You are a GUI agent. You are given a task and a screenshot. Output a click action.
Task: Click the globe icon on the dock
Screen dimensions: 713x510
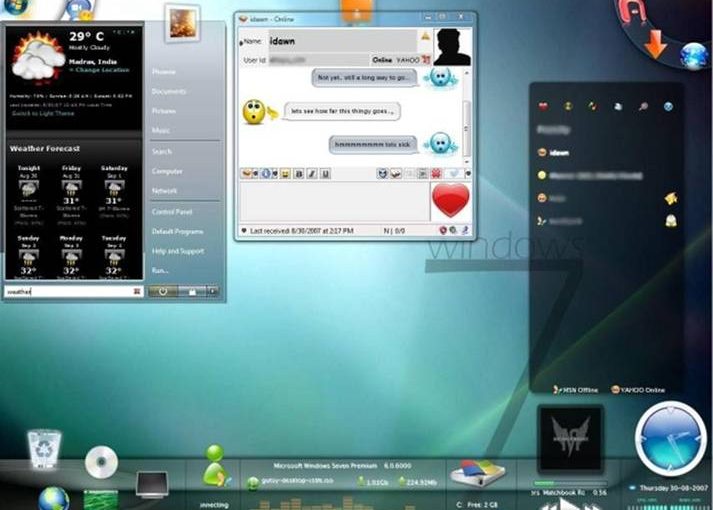coord(54,499)
